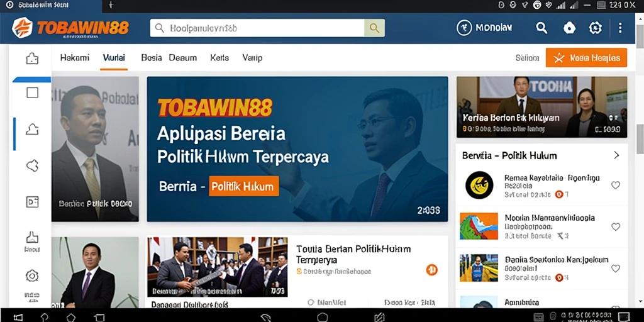Click the TOBAWIN88 logo in header
644x322 pixels.
tap(70, 28)
